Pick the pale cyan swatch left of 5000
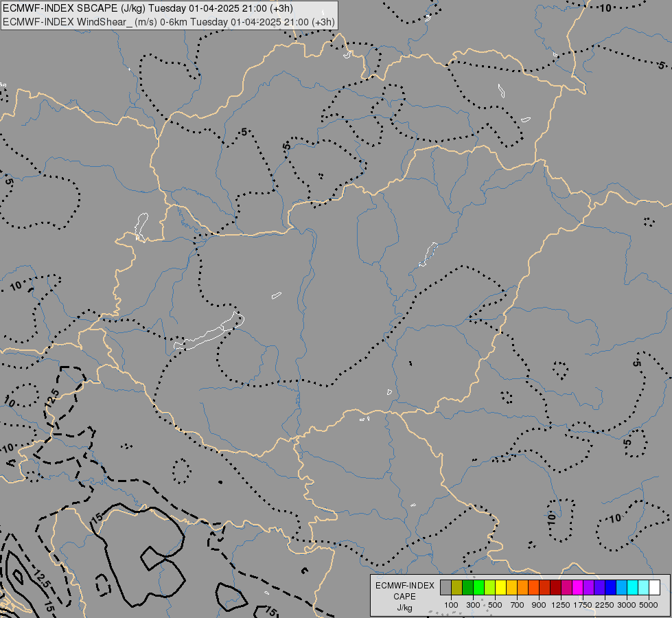The height and width of the screenshot is (618, 672). pyautogui.click(x=644, y=588)
